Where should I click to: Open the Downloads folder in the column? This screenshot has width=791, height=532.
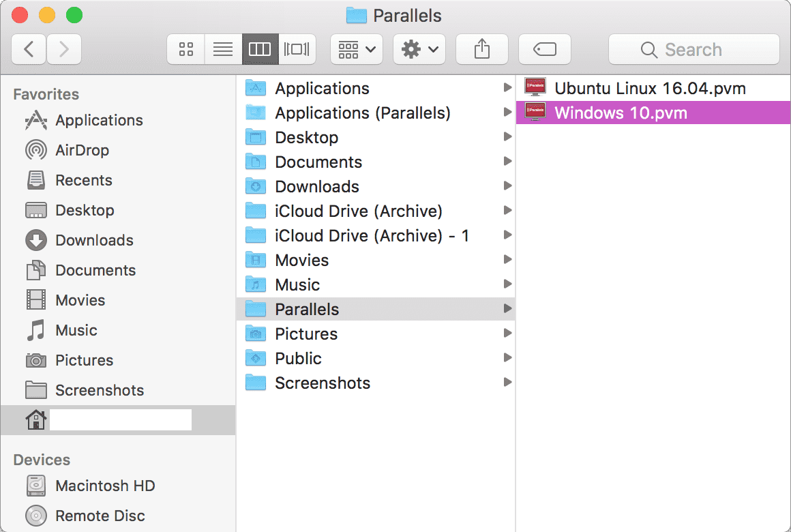(316, 186)
